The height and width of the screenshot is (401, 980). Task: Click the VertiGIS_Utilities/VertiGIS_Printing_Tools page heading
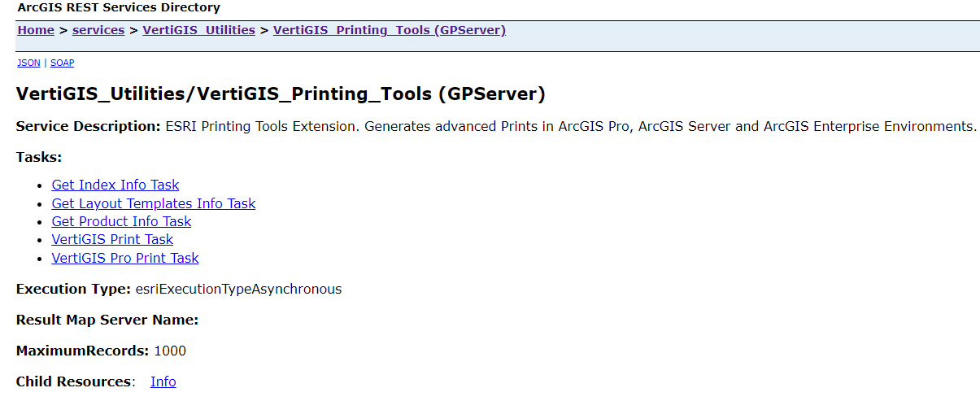281,94
